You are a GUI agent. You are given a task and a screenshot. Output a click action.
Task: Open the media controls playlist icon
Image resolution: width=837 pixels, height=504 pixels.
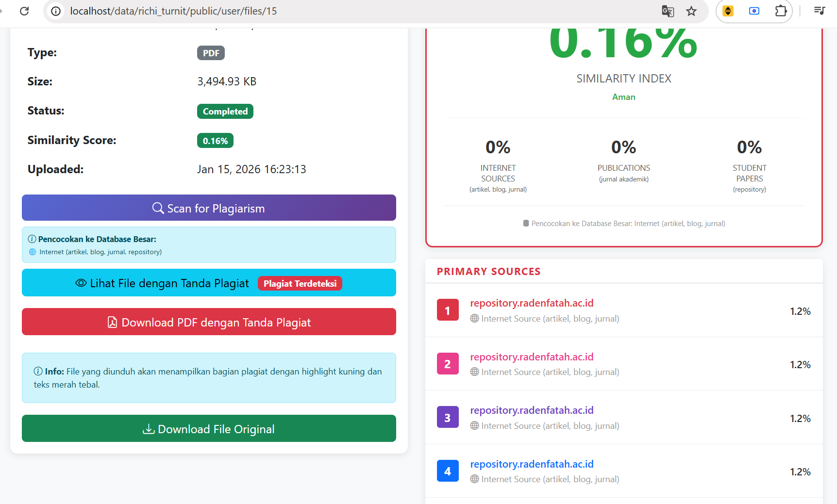point(819,11)
